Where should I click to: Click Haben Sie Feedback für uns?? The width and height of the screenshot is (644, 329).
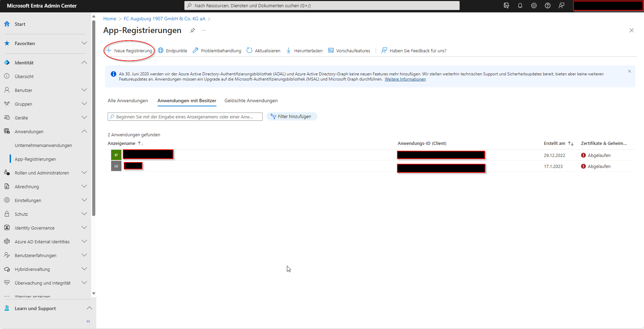414,51
